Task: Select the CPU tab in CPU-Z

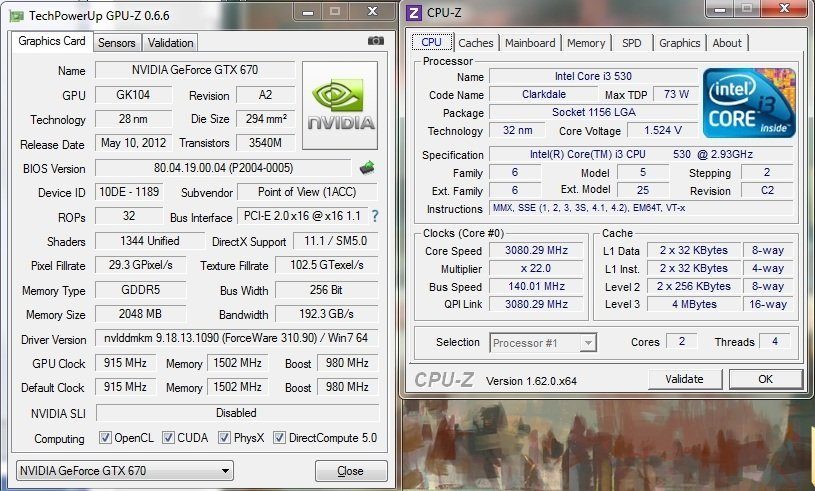Action: 431,42
